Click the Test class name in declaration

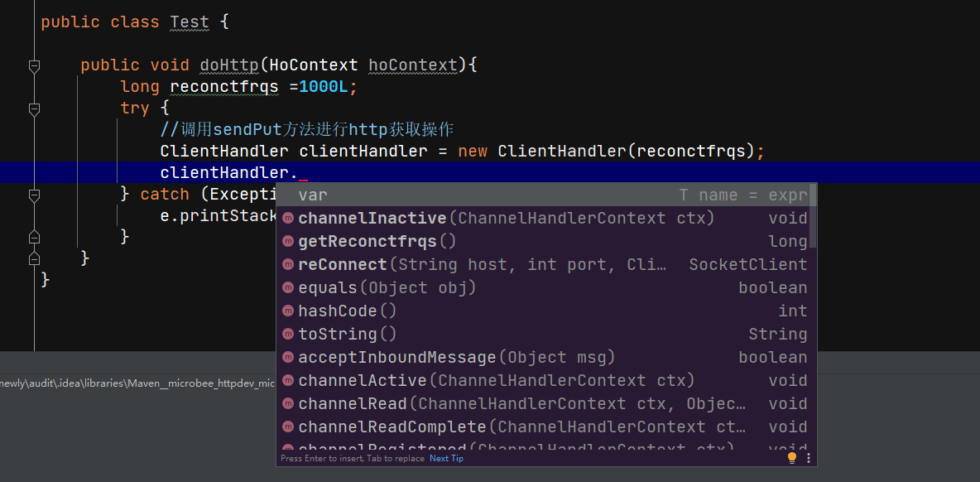tap(190, 22)
